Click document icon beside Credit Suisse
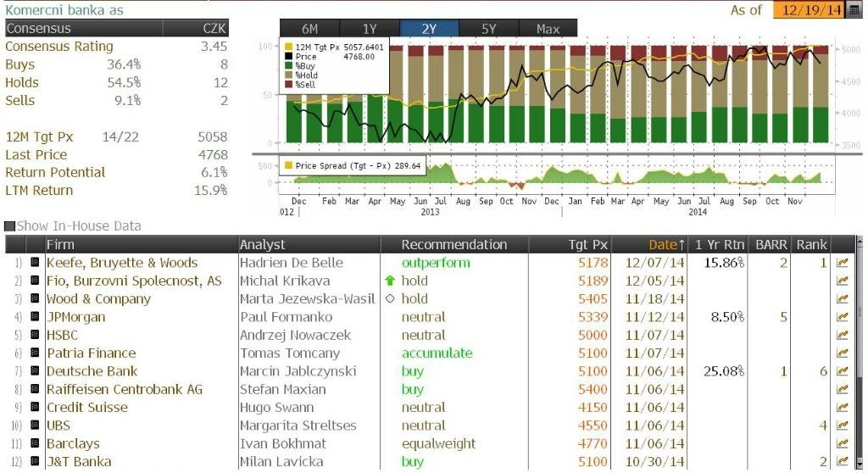 (35, 407)
